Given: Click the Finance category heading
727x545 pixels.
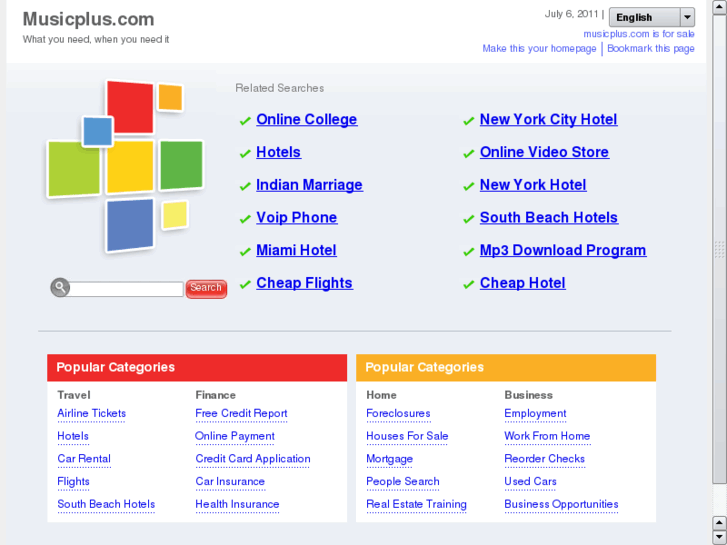Looking at the screenshot, I should (216, 395).
